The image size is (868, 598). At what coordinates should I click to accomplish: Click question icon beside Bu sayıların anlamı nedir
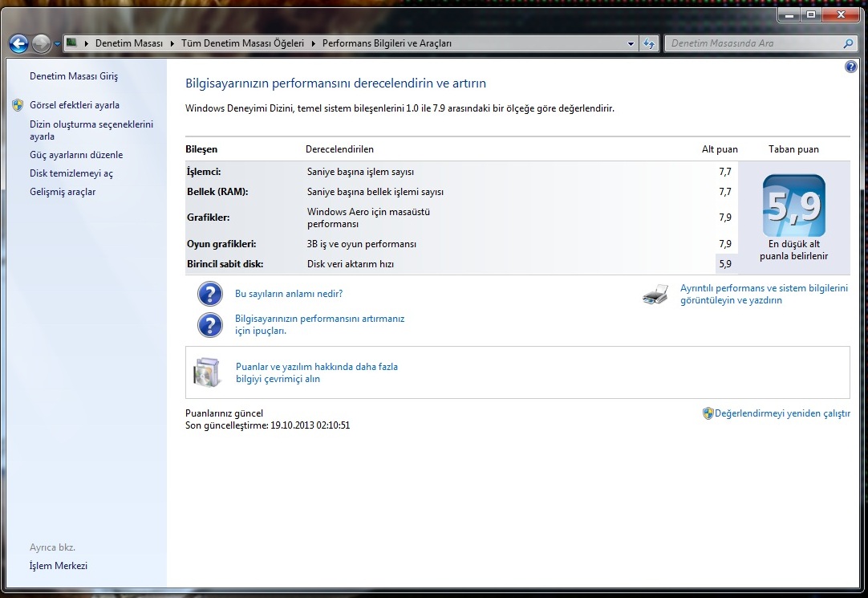pyautogui.click(x=210, y=294)
